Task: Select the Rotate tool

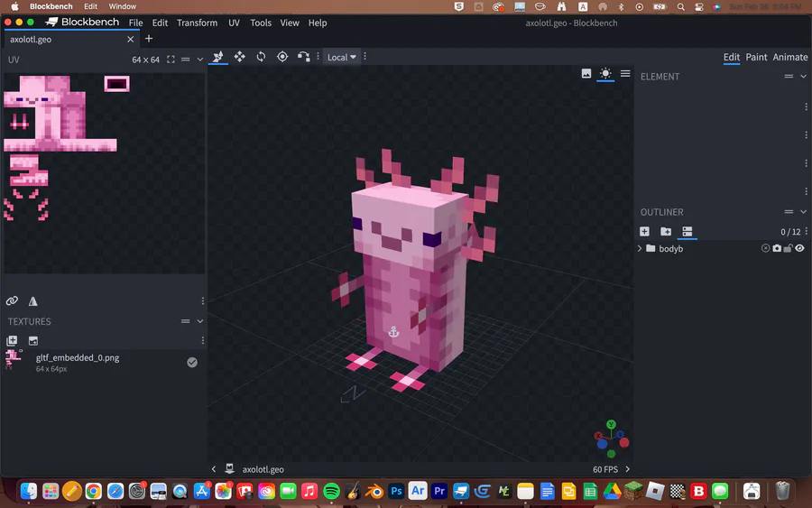Action: point(261,57)
